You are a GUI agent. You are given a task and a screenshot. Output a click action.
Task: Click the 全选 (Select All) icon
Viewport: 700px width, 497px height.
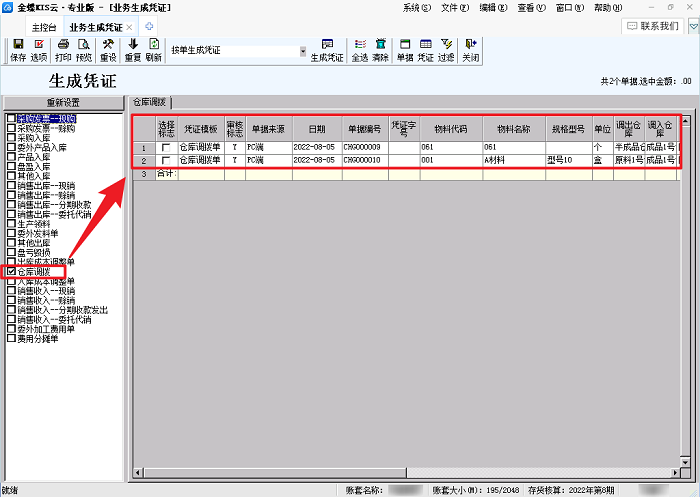[x=360, y=50]
